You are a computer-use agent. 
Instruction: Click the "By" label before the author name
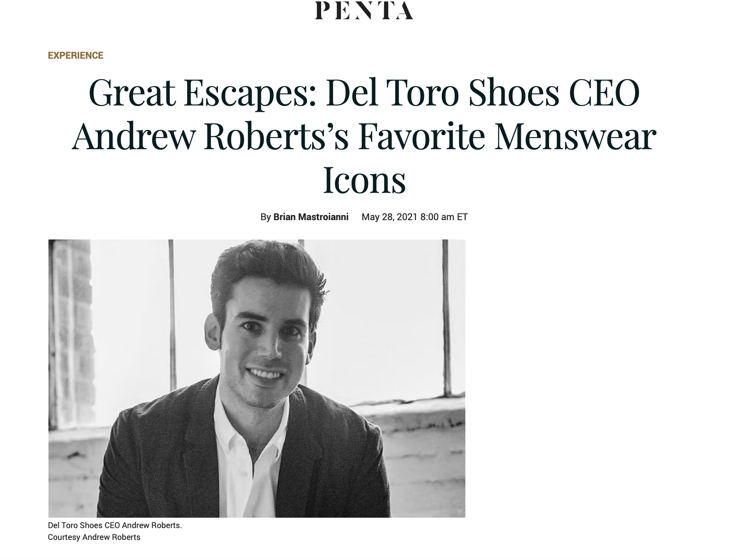(x=266, y=217)
